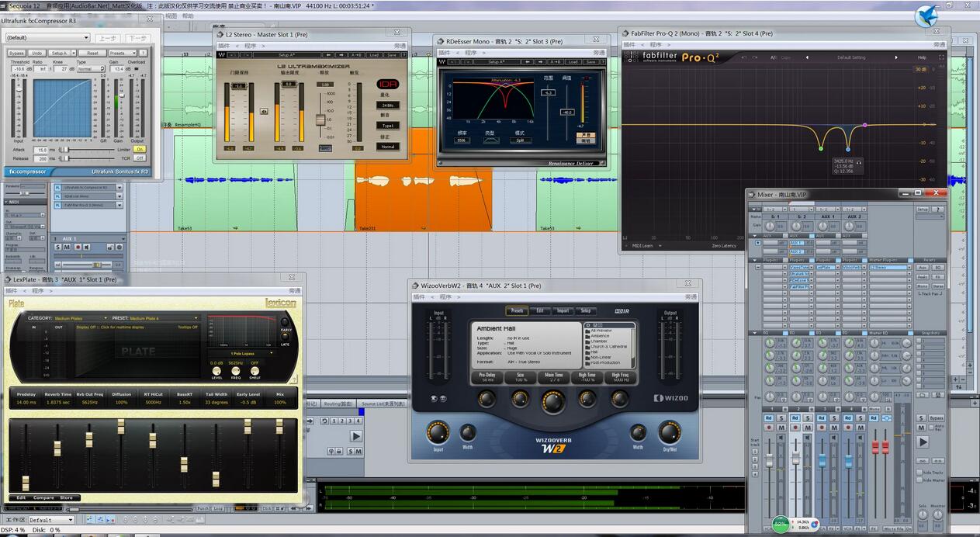Toggle the compressor Limiter On button

tap(139, 149)
